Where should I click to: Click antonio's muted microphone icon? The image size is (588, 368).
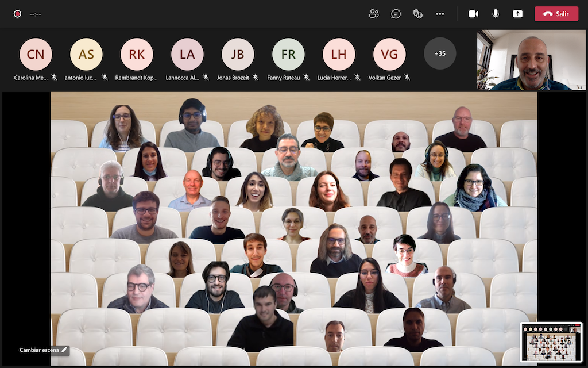pyautogui.click(x=105, y=78)
